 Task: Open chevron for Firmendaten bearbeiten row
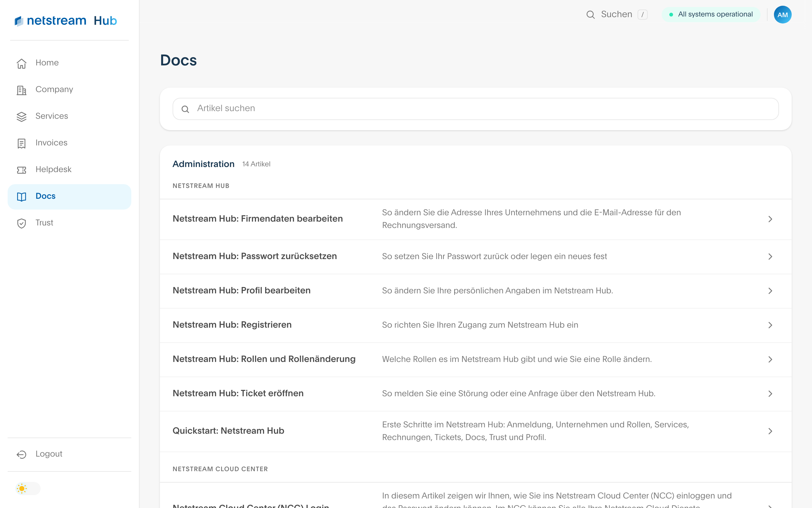(x=770, y=219)
